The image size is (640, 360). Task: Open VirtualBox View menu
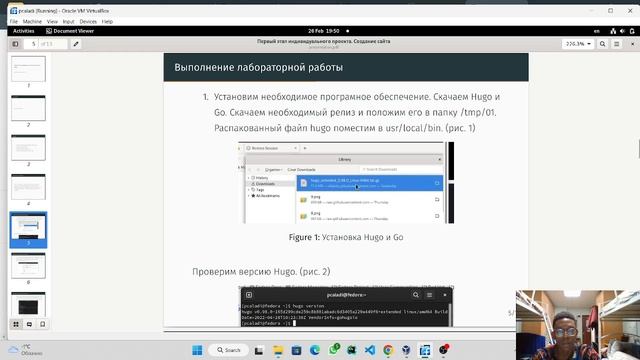click(52, 22)
